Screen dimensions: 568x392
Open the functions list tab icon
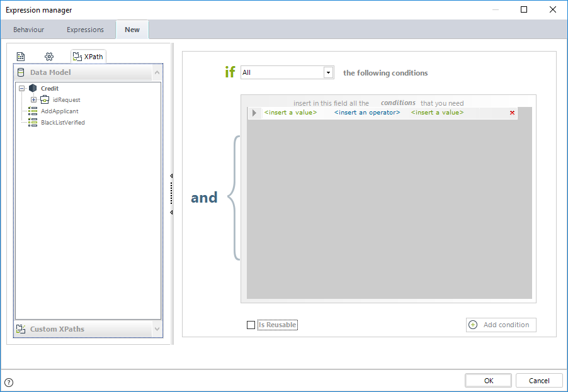tap(21, 57)
